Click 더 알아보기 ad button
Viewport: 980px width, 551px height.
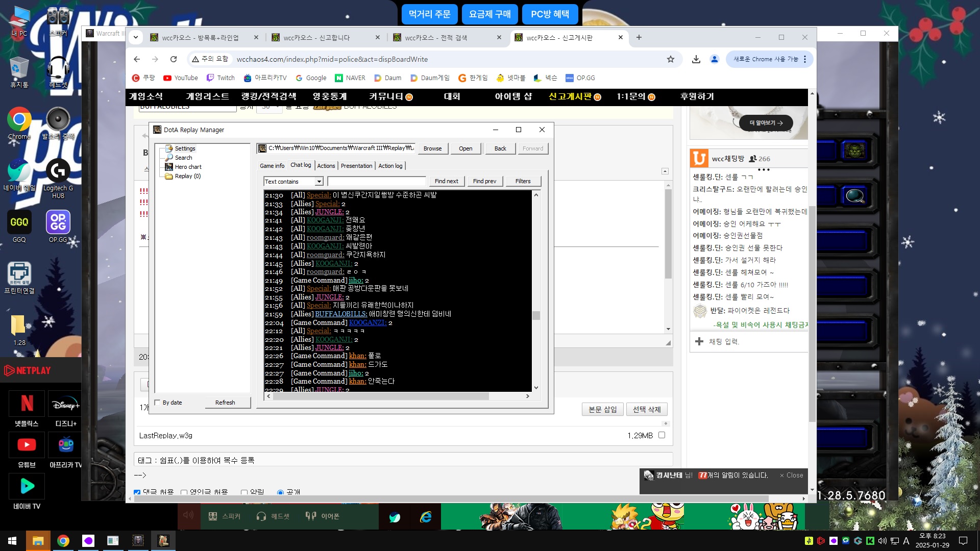(766, 123)
